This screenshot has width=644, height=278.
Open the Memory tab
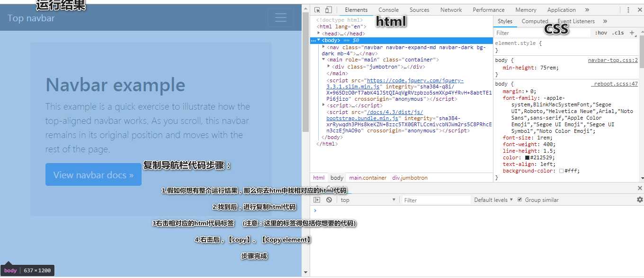pos(526,10)
